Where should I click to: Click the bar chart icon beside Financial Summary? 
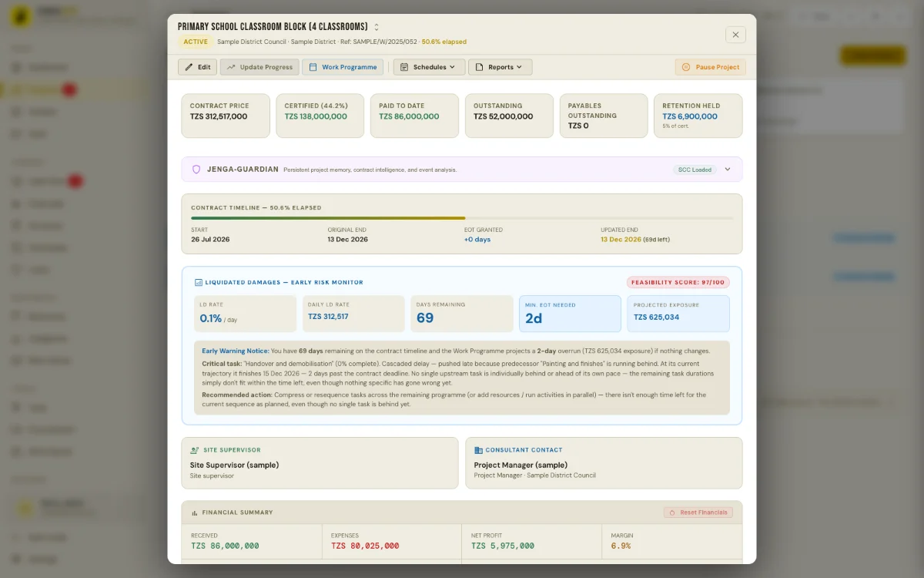tap(195, 512)
